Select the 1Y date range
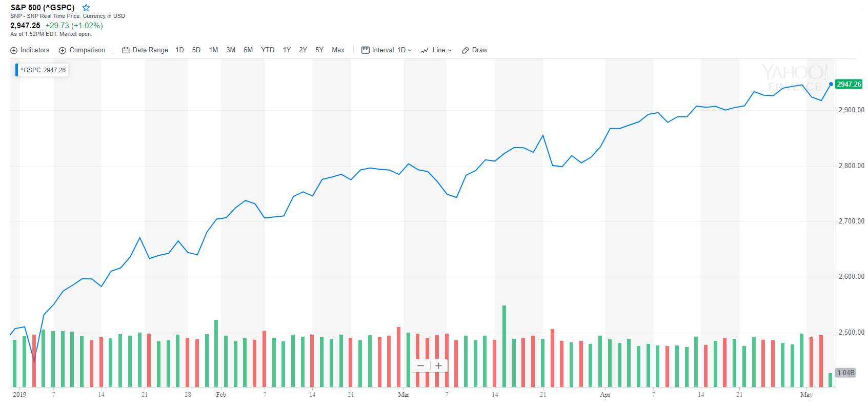 [286, 50]
